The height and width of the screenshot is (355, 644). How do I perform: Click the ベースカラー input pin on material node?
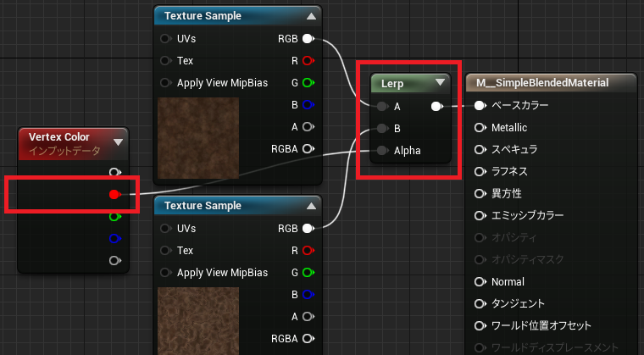(480, 106)
